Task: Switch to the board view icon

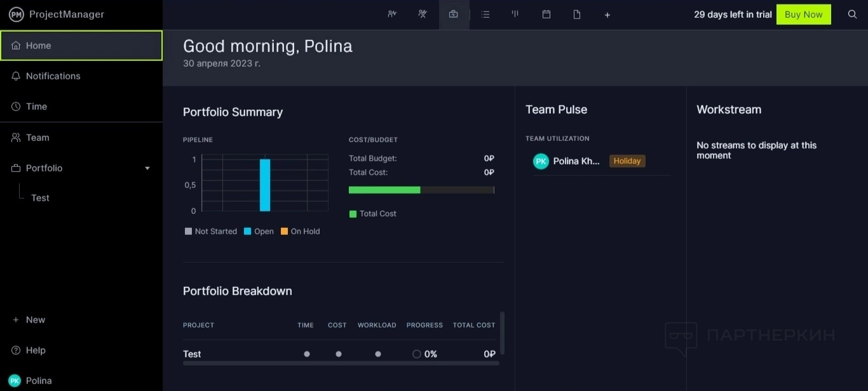Action: tap(515, 15)
